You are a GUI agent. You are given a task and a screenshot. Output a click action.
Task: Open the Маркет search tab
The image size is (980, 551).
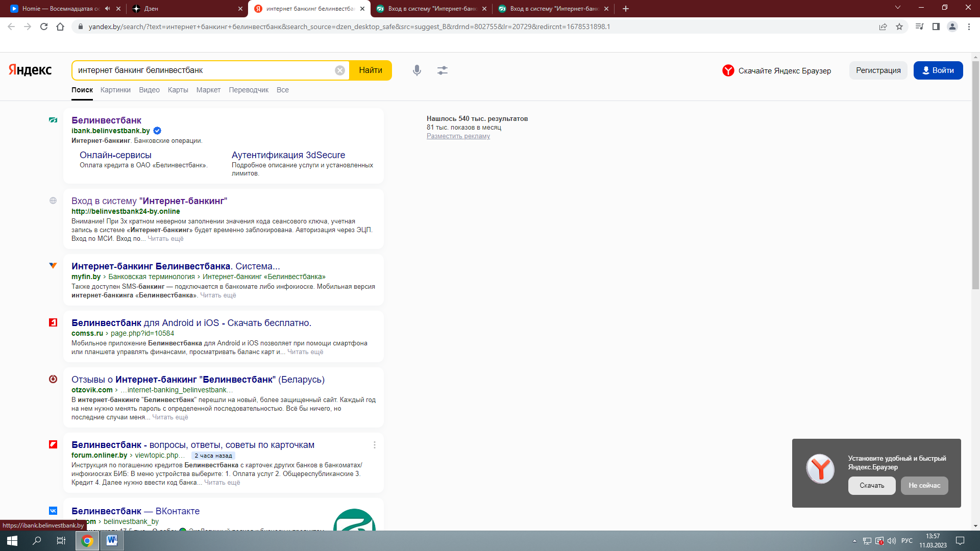(208, 90)
